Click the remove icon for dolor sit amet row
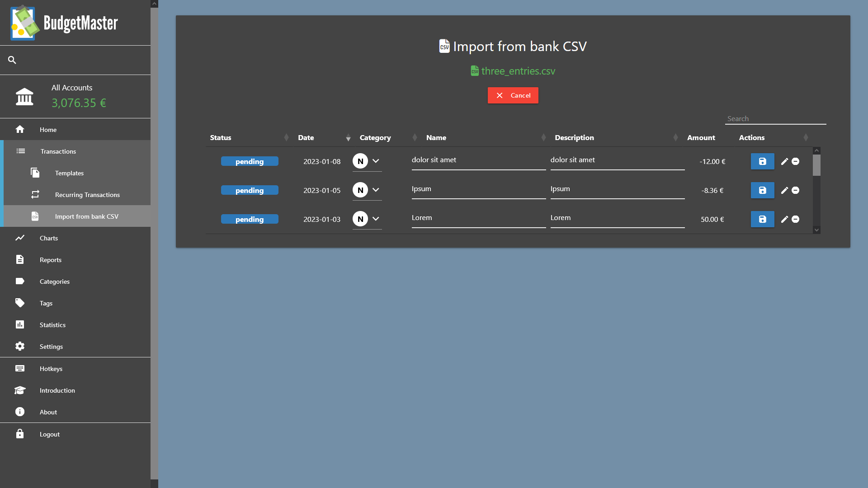868x488 pixels. click(796, 161)
